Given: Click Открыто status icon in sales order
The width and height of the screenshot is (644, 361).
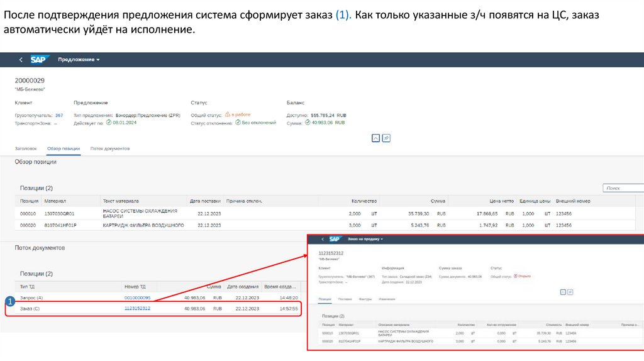Looking at the screenshot, I should 516,276.
